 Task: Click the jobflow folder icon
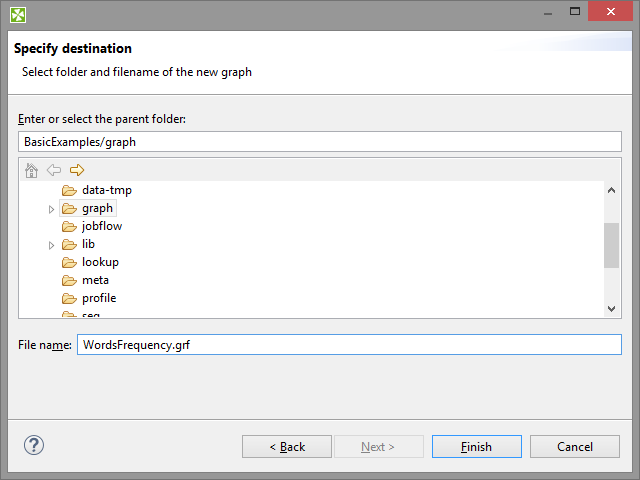(69, 226)
